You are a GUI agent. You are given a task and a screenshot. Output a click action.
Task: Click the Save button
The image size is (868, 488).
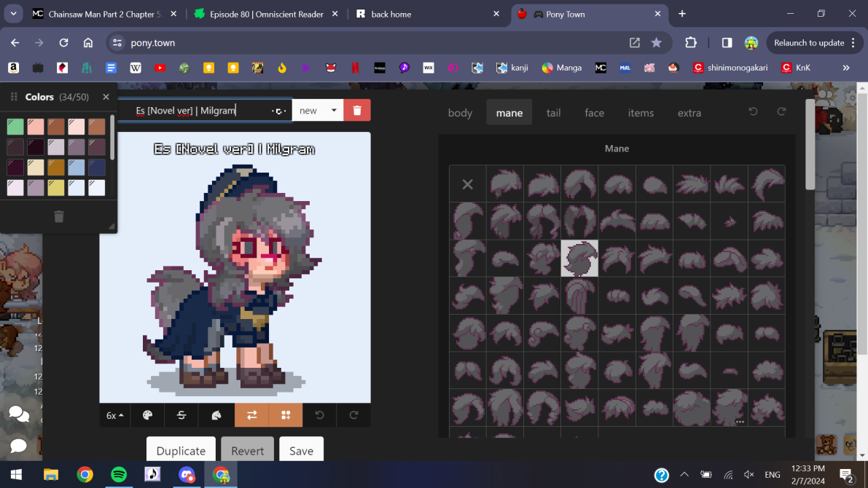click(301, 451)
